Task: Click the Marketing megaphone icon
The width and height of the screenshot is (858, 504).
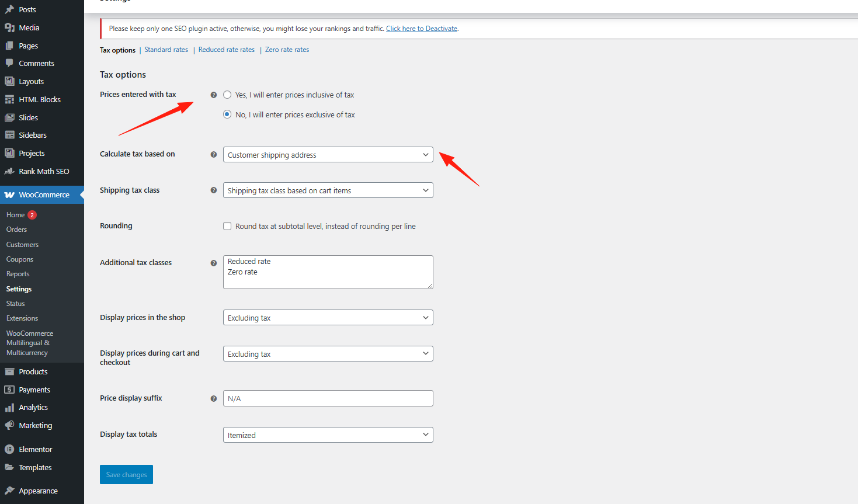Action: coord(9,426)
